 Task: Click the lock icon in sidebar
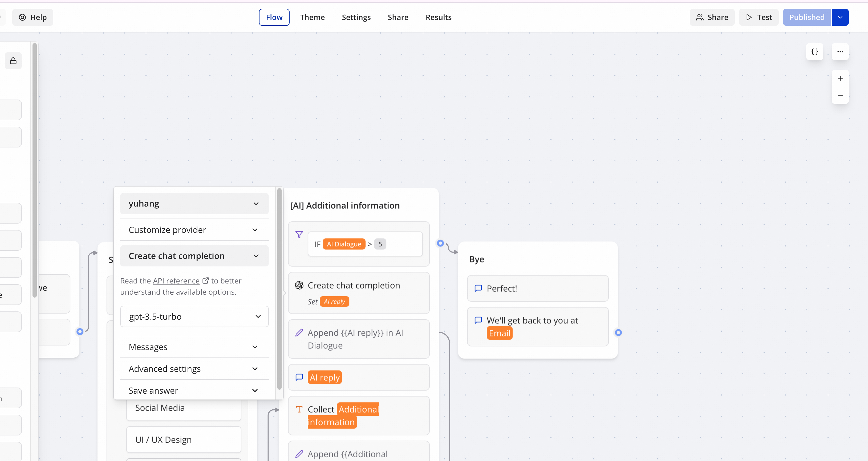tap(13, 61)
